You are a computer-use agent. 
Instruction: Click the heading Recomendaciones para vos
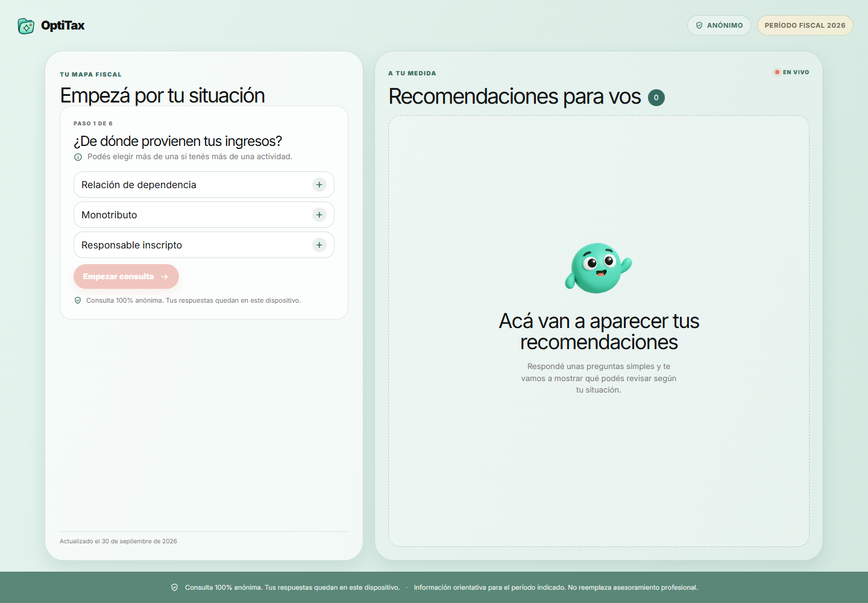click(x=514, y=96)
